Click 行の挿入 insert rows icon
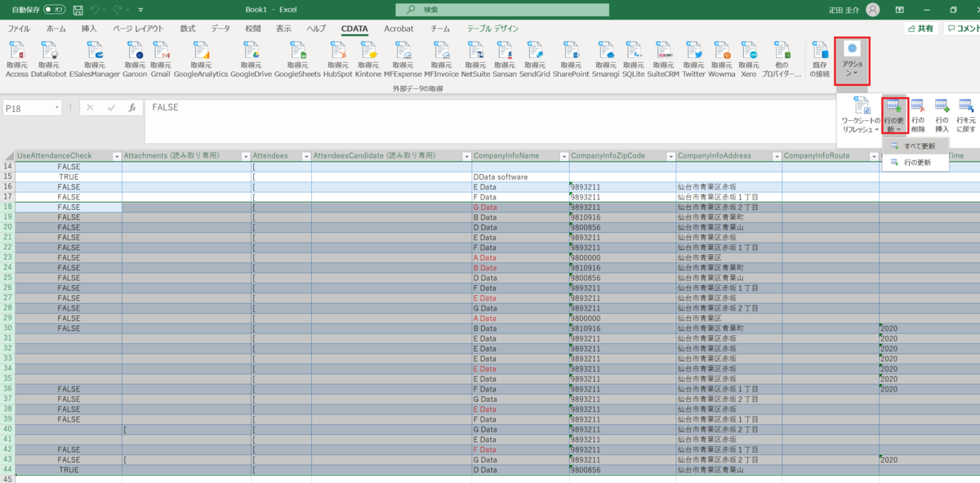This screenshot has width=980, height=483. pyautogui.click(x=942, y=105)
